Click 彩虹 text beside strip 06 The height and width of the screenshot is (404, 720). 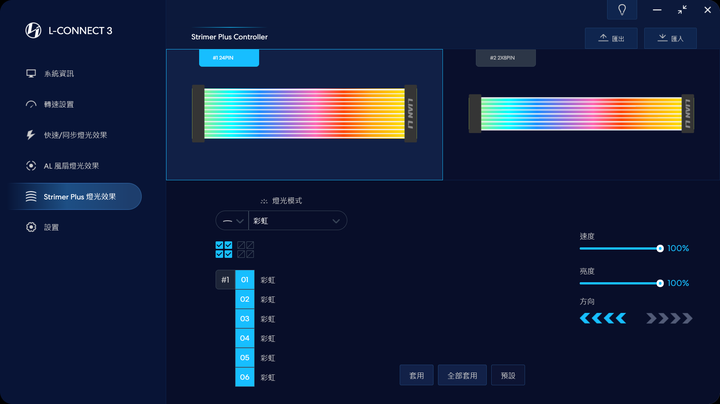click(x=268, y=378)
